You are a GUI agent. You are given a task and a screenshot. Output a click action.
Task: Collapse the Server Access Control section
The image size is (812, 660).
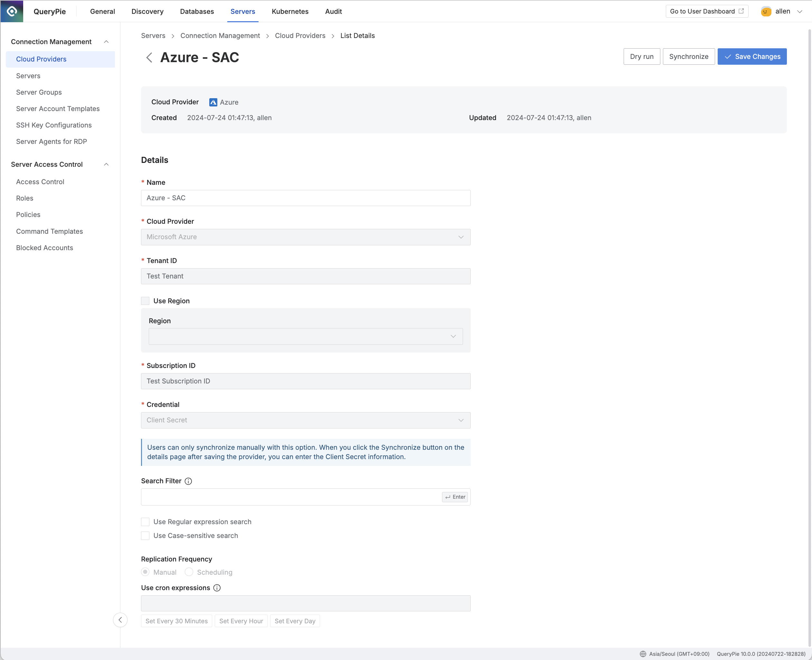coord(107,165)
